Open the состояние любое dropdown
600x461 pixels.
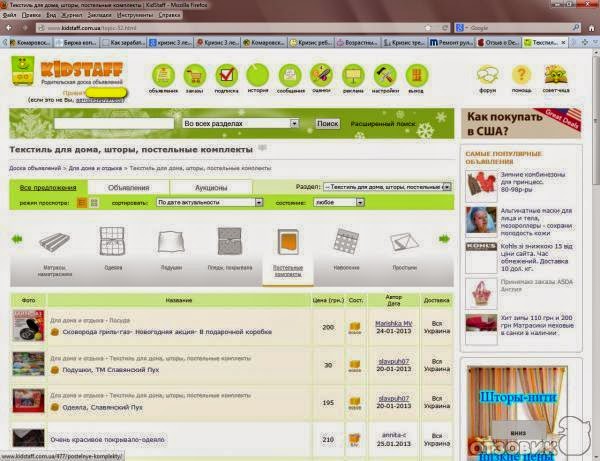click(339, 202)
